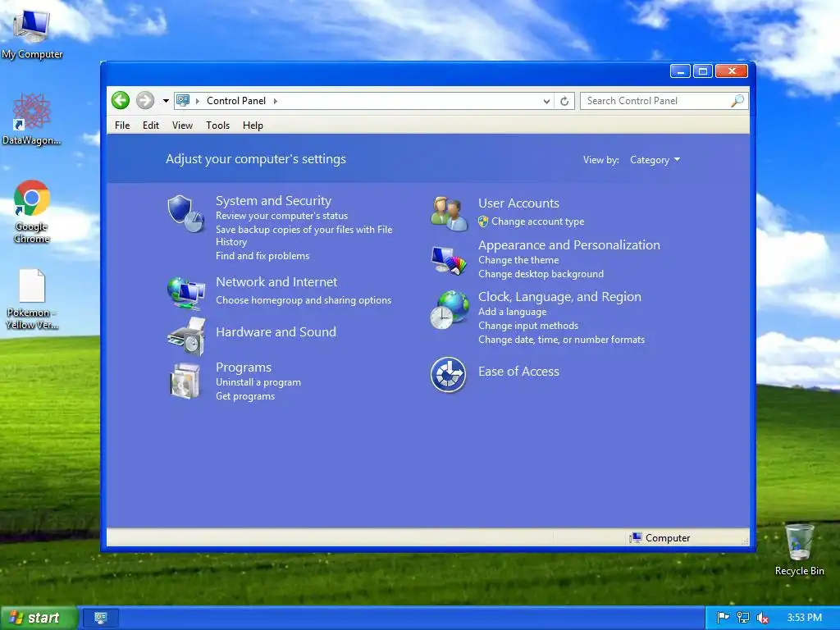Select Change desktop background
Viewport: 840px width, 630px height.
tap(541, 274)
